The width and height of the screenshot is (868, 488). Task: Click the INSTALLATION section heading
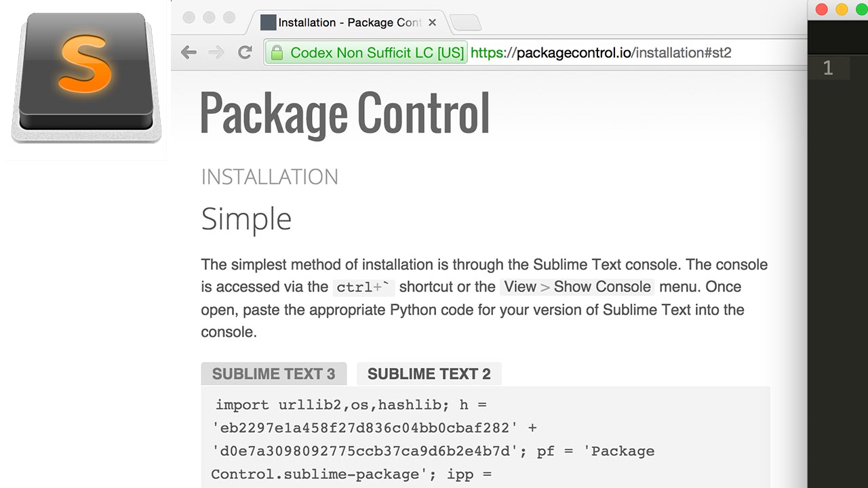tap(269, 177)
